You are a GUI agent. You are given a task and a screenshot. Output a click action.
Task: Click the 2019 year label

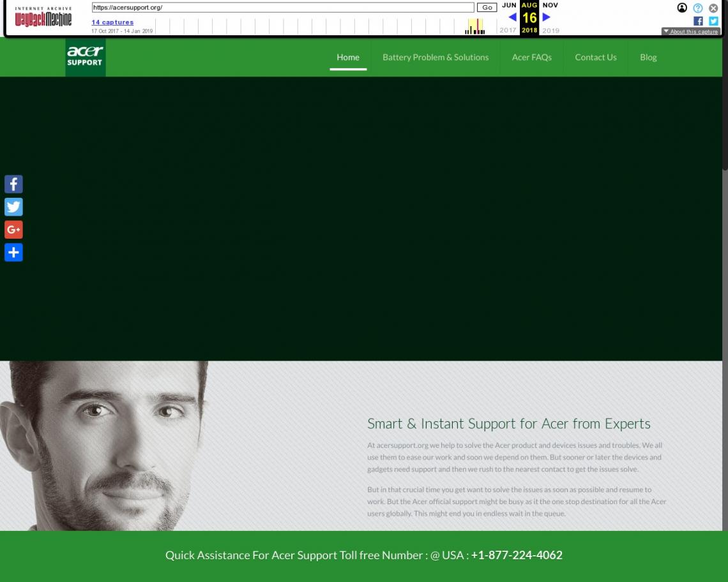coord(550,31)
